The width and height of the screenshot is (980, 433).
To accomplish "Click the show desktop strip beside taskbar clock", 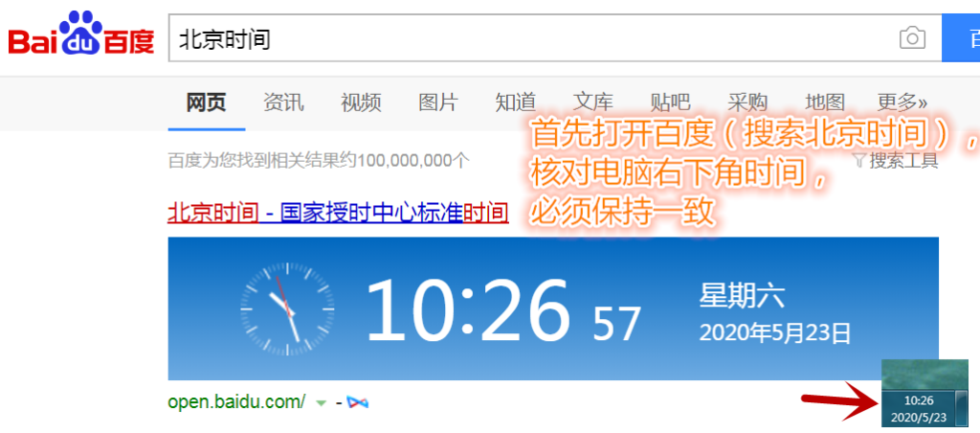I will click(x=962, y=408).
